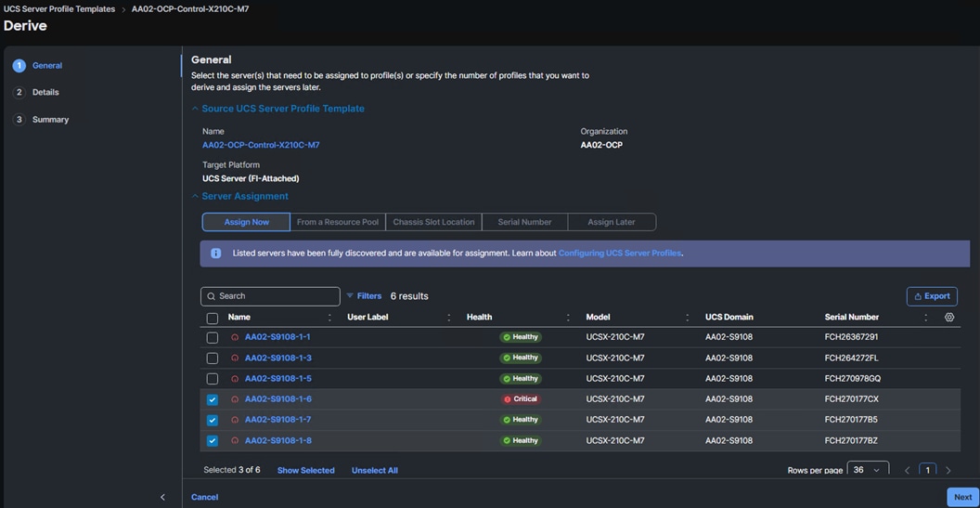Collapse the left wizard sidebar
Screen dimensions: 980x508
[163, 498]
